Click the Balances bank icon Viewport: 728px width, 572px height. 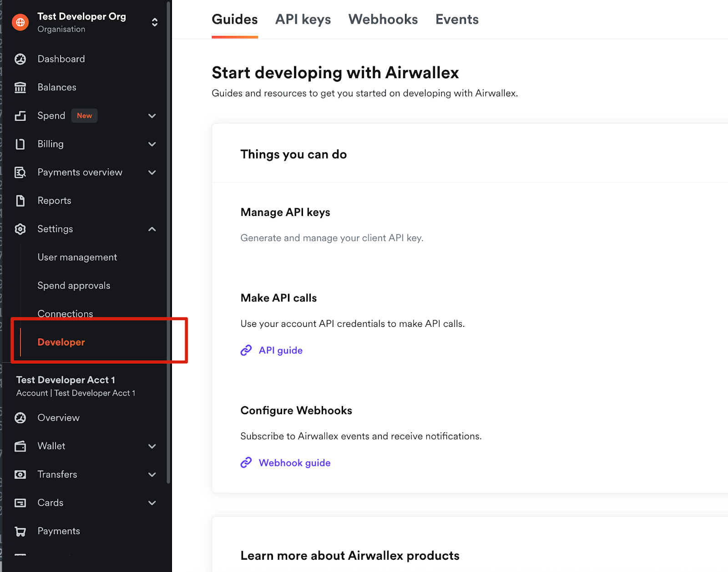pyautogui.click(x=20, y=87)
